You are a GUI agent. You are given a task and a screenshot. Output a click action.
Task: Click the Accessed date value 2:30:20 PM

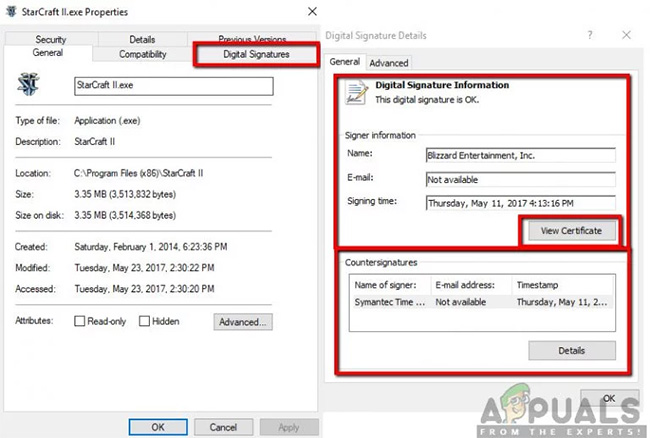144,289
